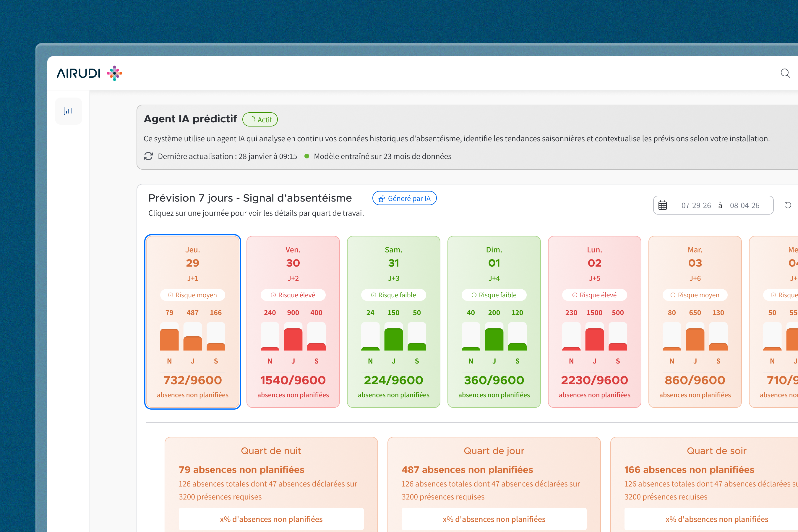Click the 1540/9600 total in Ven. card

point(293,380)
